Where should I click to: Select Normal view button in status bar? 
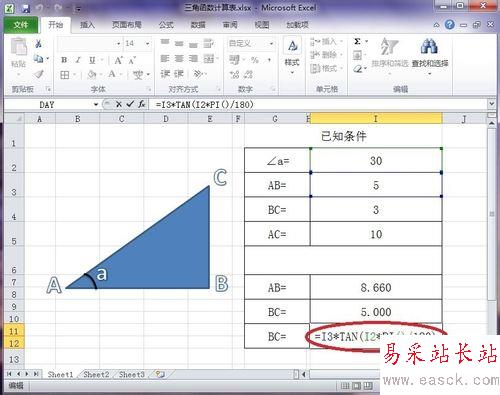coord(345,386)
